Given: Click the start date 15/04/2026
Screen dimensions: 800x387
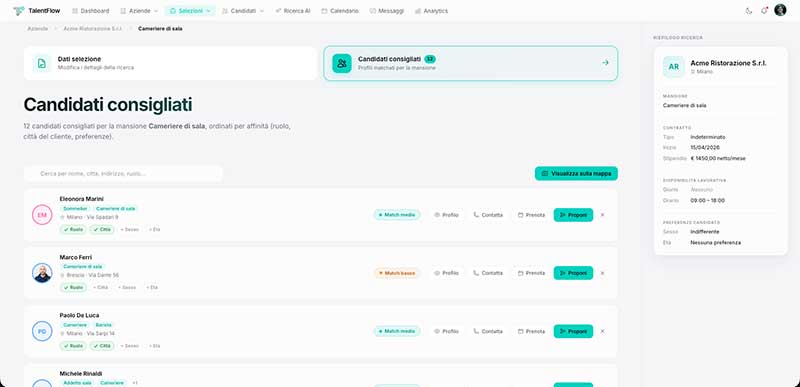Looking at the screenshot, I should (704, 148).
